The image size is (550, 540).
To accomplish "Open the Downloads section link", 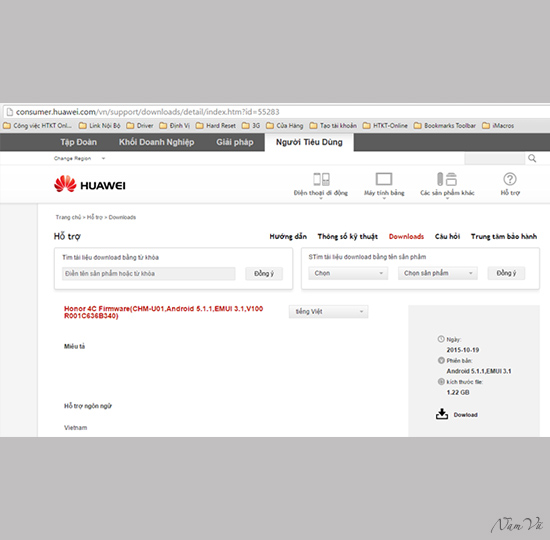I will coord(406,236).
